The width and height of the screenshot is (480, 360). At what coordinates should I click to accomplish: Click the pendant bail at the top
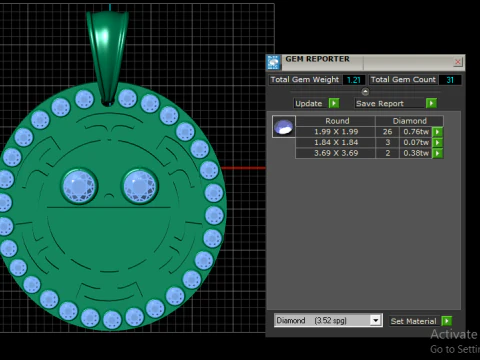[x=107, y=57]
